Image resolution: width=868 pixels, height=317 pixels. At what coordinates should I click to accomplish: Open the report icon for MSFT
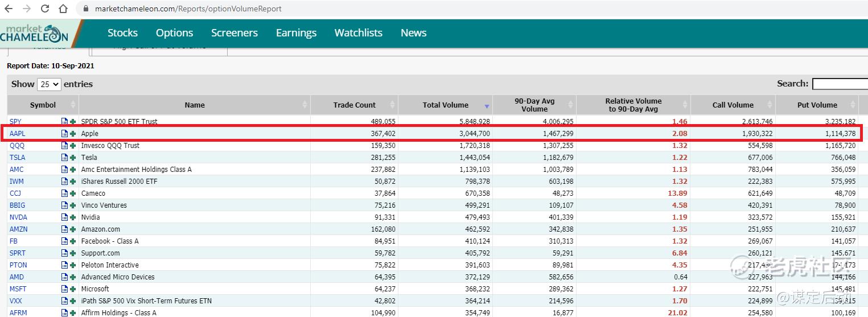click(x=64, y=289)
